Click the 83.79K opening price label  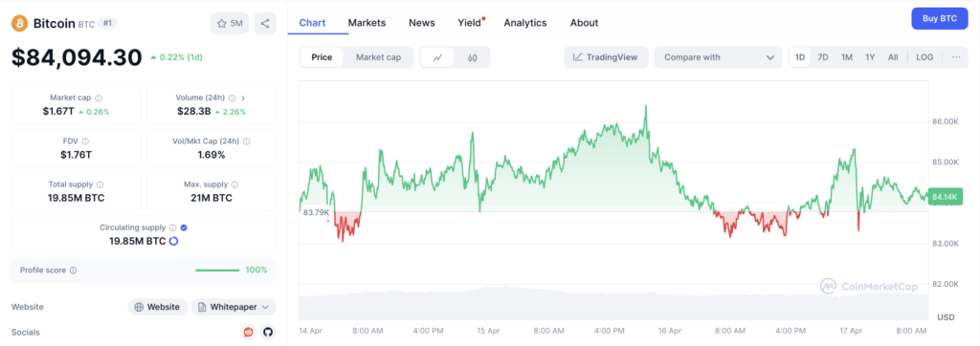click(316, 212)
